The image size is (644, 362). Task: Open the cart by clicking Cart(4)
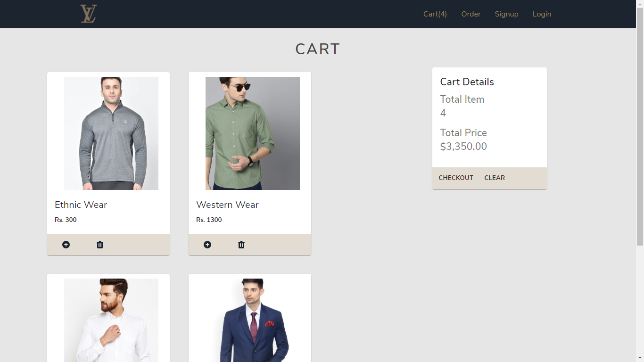(434, 14)
